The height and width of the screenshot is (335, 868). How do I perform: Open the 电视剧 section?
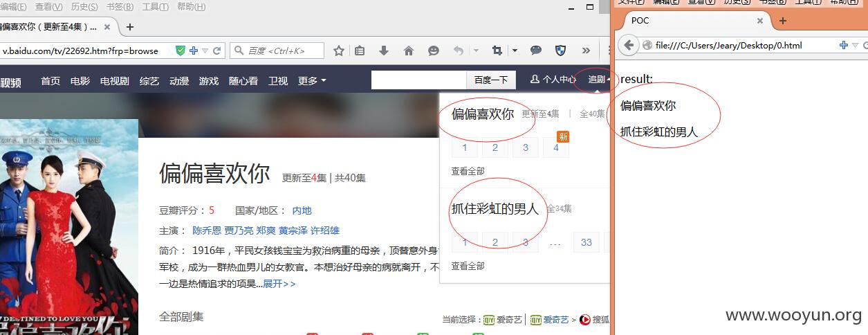[x=115, y=80]
